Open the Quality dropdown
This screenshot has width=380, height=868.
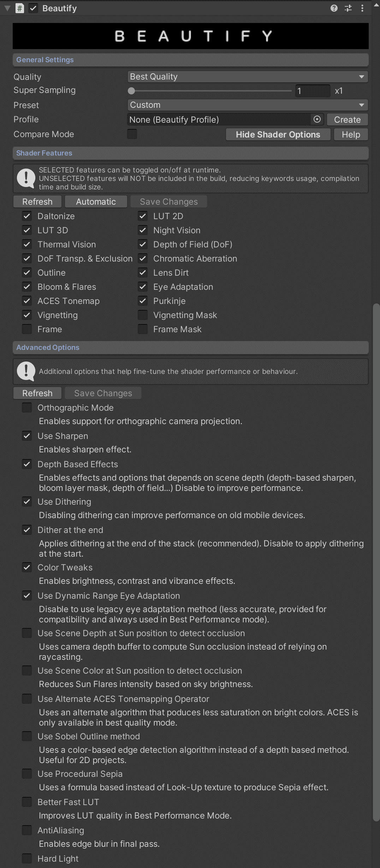[x=247, y=77]
